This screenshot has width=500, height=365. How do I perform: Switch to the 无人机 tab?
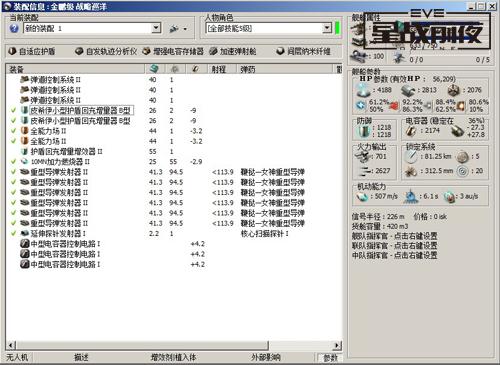[x=17, y=358]
